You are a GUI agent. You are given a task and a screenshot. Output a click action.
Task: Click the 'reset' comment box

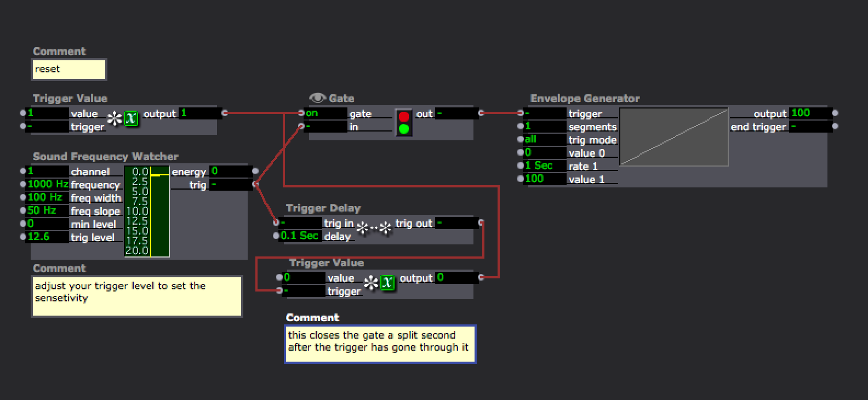[69, 70]
